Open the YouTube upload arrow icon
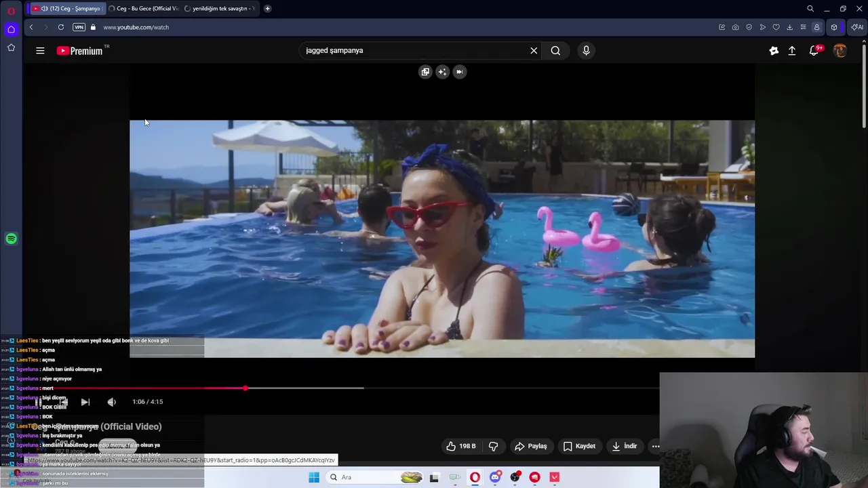 [791, 50]
